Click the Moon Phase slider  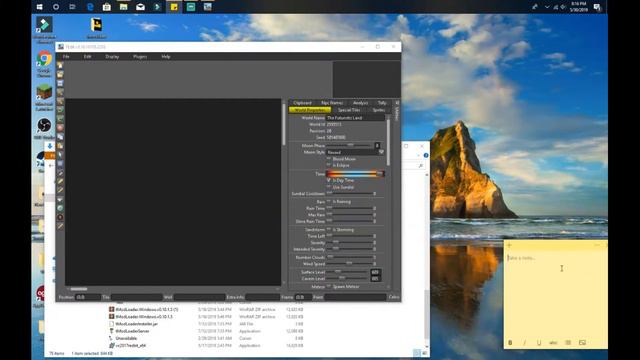tap(350, 145)
